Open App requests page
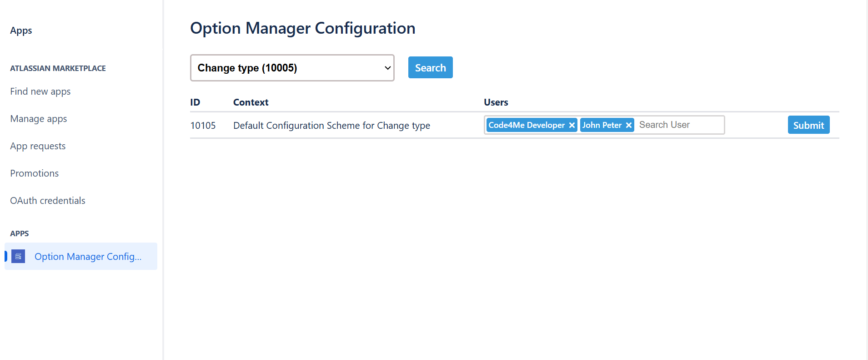This screenshot has height=360, width=868. click(38, 146)
